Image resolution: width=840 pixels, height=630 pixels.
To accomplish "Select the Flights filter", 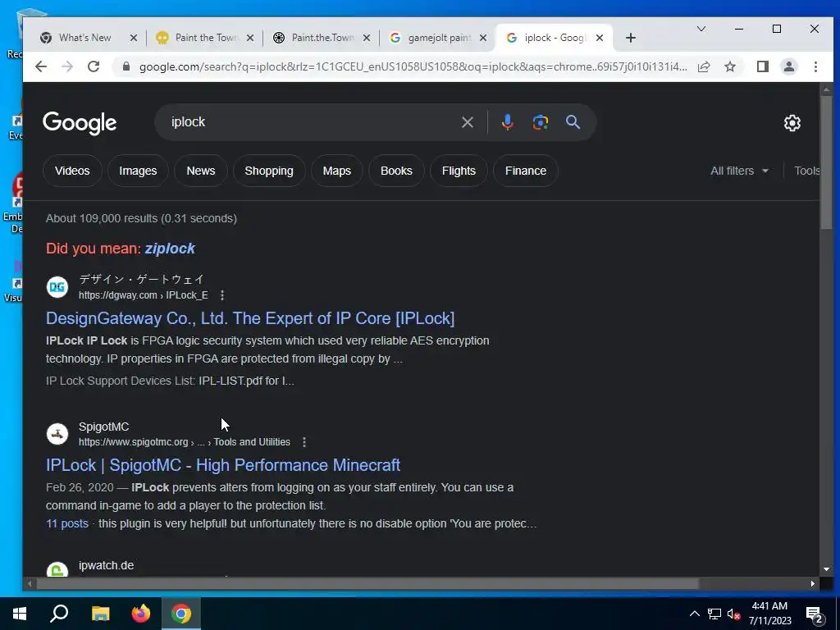I will tap(459, 171).
